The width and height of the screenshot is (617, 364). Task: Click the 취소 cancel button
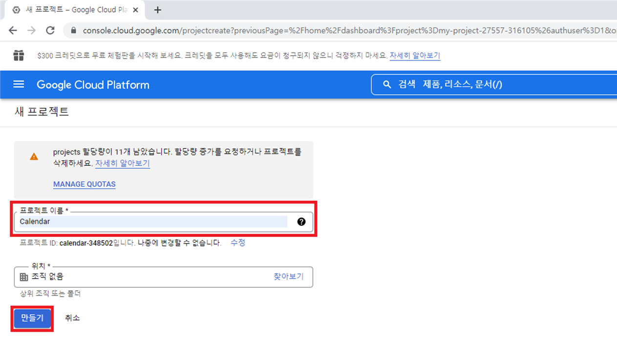point(72,318)
